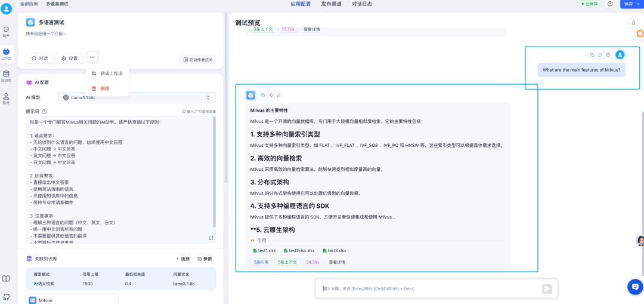Screen dimensions: 644x304
Task: Click the 0.4 最低相关度 value
Action: [129, 284]
